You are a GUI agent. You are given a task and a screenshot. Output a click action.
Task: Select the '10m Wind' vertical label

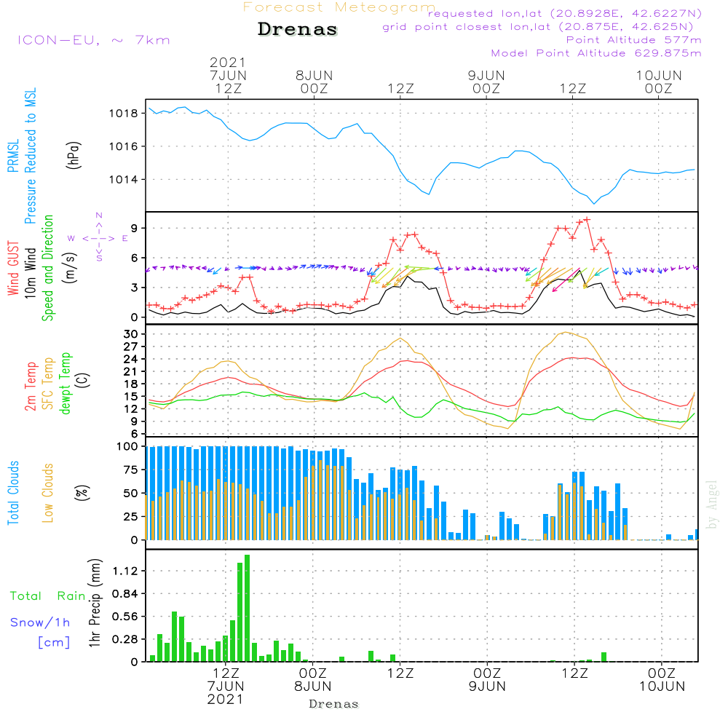30,272
